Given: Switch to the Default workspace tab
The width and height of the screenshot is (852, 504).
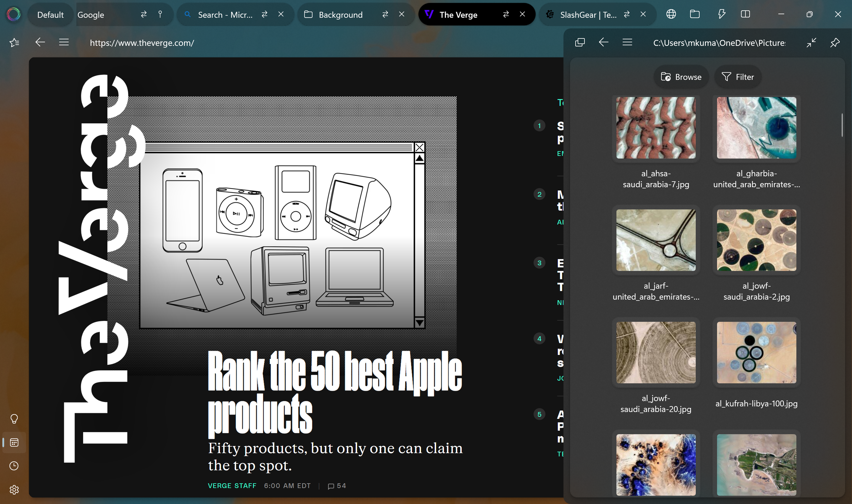Looking at the screenshot, I should (50, 14).
